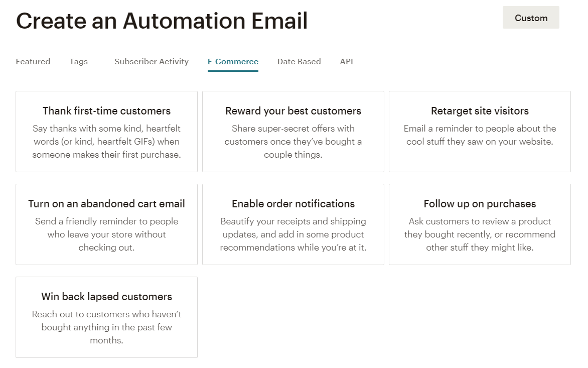Viewport: 588px width, 368px height.
Task: Pick the Retarget site visitors card
Action: coord(480,132)
